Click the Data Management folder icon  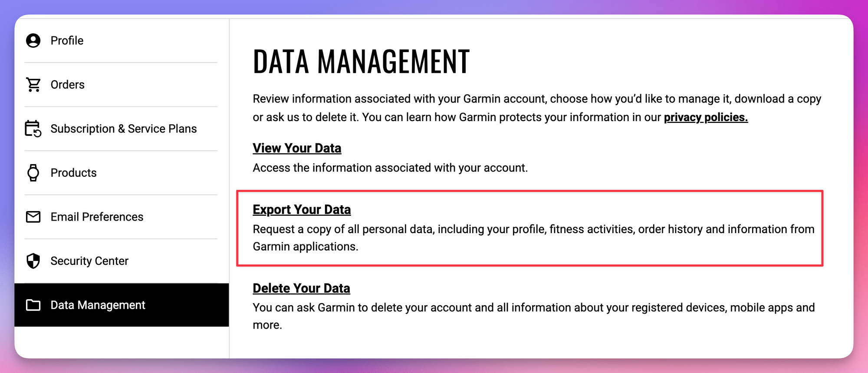pos(33,305)
